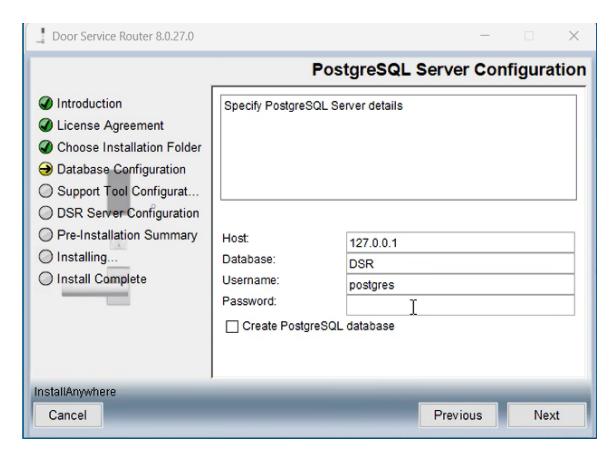
Task: Click step circle beside Install Complete
Action: pyautogui.click(x=46, y=279)
